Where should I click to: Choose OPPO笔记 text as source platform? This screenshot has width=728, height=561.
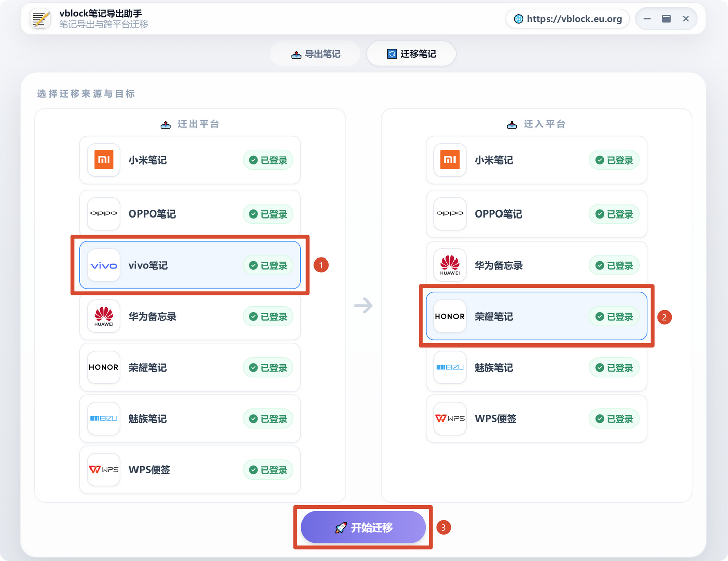[x=152, y=214]
